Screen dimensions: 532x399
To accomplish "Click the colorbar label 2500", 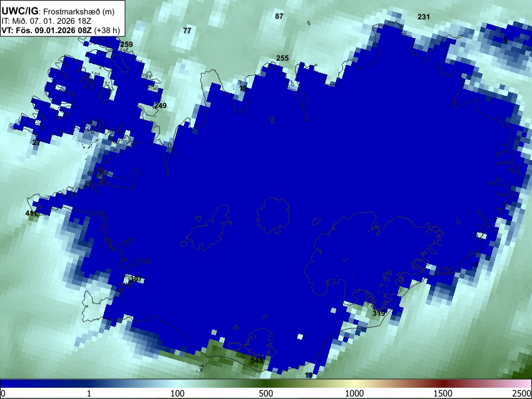I will 522,393.
